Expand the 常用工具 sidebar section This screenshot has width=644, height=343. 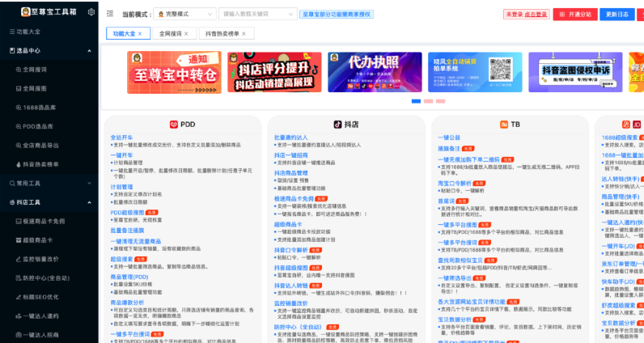(89, 183)
